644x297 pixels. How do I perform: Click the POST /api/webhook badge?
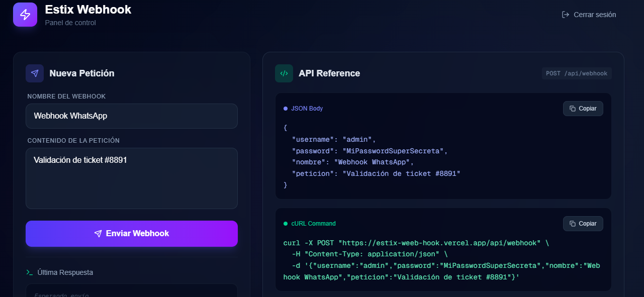(x=577, y=73)
